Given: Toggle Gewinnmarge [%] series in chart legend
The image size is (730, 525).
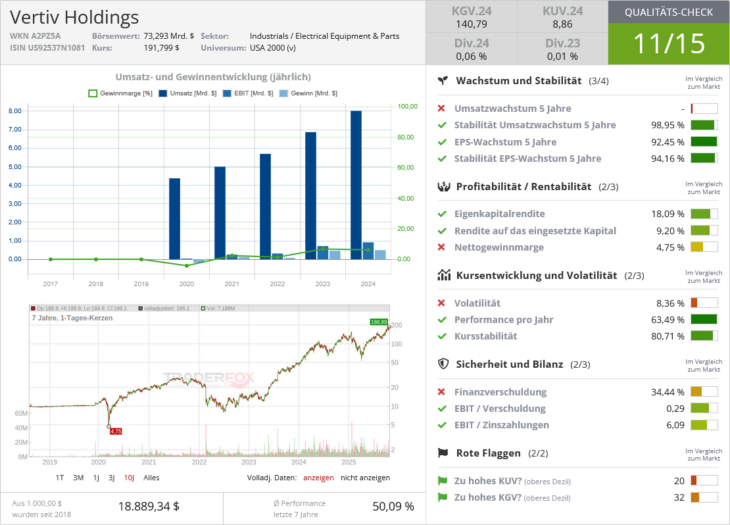Looking at the screenshot, I should pos(119,93).
